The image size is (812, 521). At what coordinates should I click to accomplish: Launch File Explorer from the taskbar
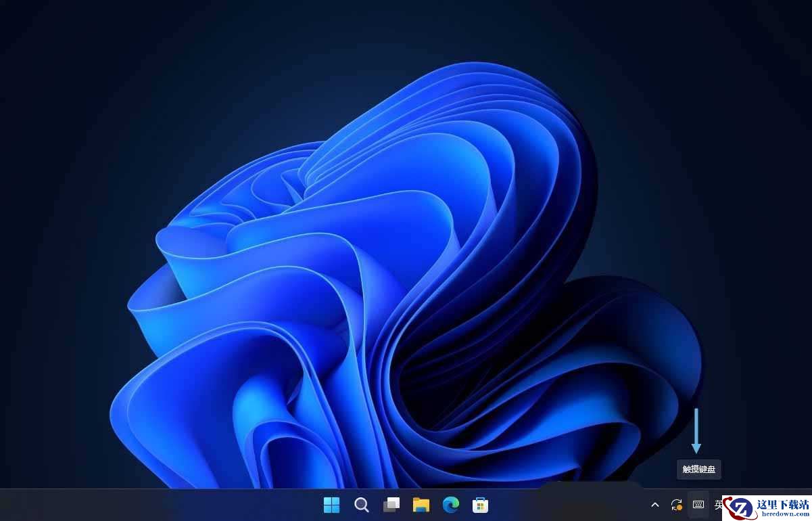[421, 505]
